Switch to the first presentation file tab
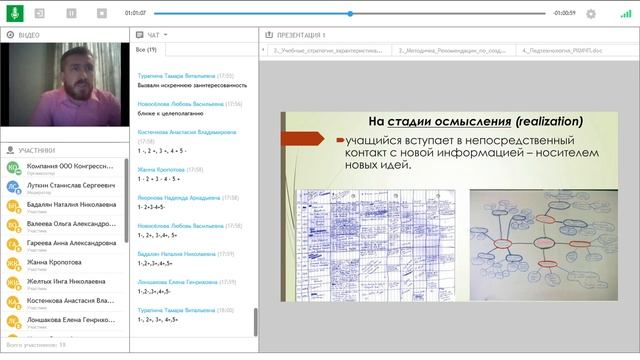The image size is (640, 360). 328,51
